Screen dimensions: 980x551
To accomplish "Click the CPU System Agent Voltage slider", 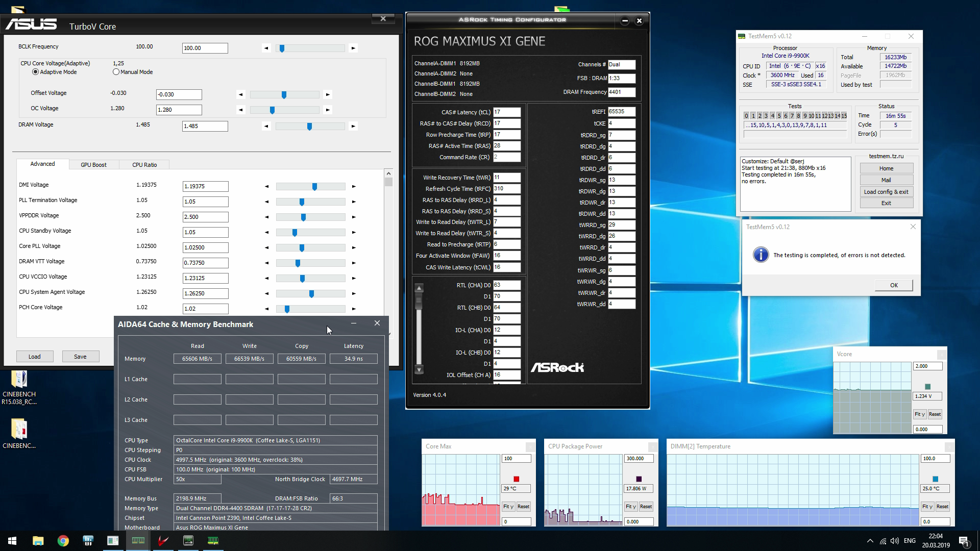I will (x=310, y=294).
